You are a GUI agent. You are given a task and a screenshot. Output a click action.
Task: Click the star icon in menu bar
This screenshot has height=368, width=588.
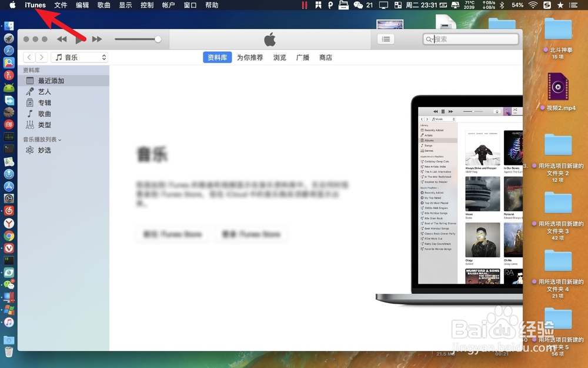[x=560, y=5]
